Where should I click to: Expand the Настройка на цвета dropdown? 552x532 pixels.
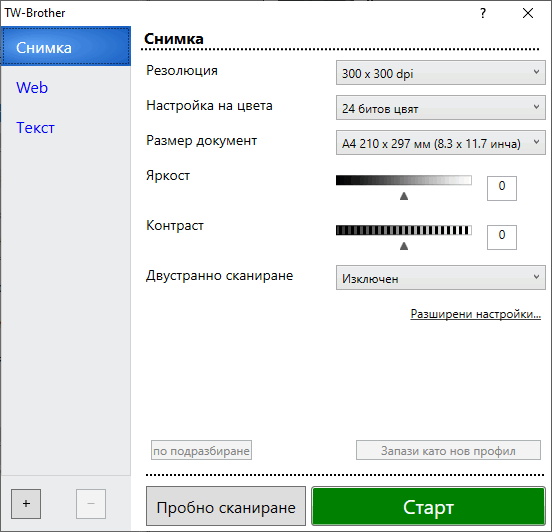(x=441, y=108)
